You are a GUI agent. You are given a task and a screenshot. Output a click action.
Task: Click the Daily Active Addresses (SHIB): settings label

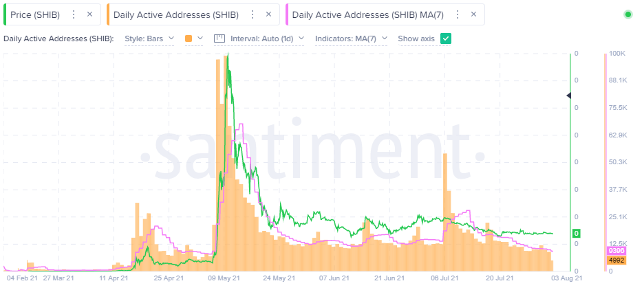(58, 38)
